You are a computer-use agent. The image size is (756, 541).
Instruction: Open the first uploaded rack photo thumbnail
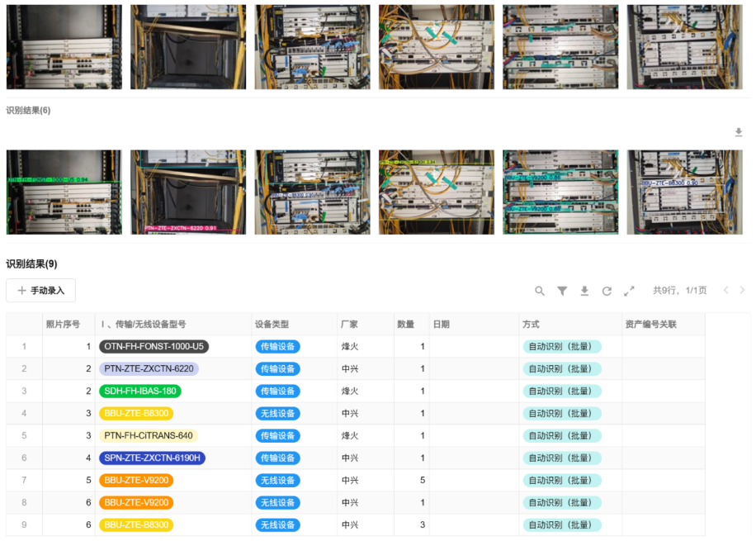pyautogui.click(x=64, y=47)
